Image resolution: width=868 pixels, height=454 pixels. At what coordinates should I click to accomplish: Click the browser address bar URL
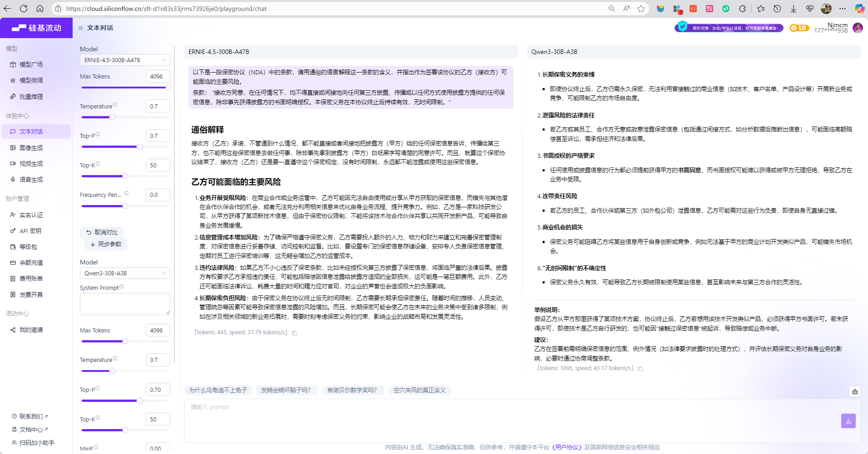(166, 9)
